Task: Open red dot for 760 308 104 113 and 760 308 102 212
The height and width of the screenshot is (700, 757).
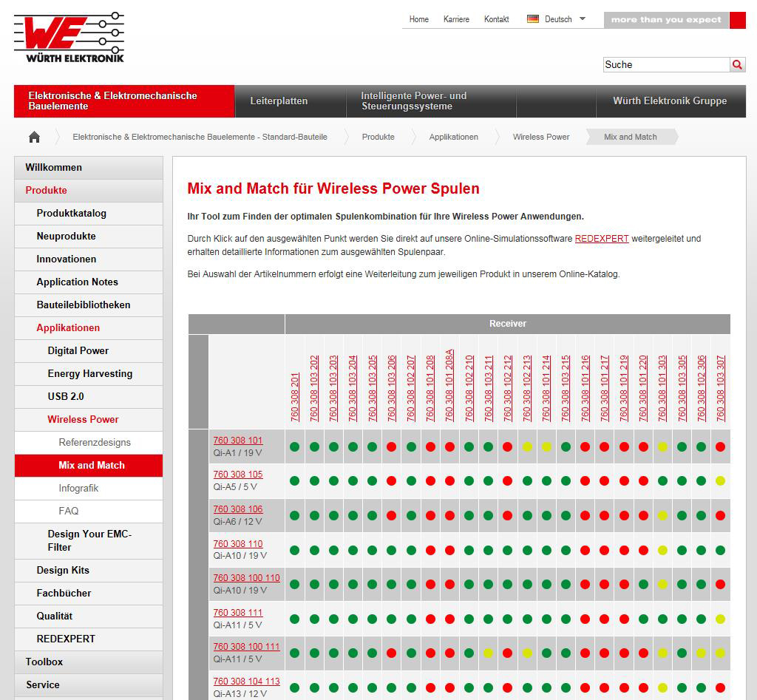Action: tap(507, 688)
